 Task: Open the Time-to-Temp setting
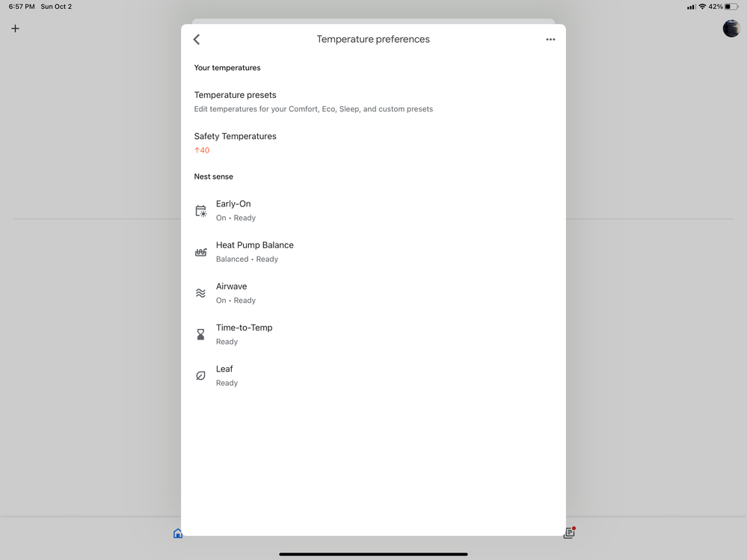coord(374,335)
